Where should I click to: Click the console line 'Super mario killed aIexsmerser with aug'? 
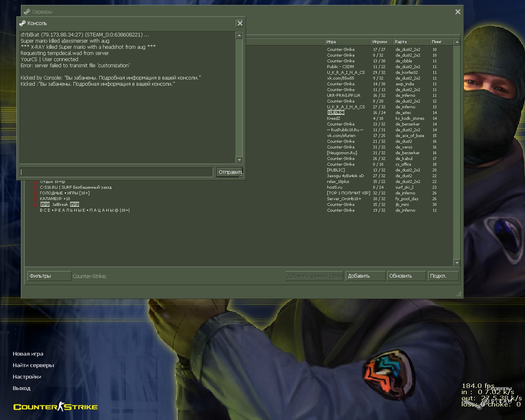coord(65,41)
